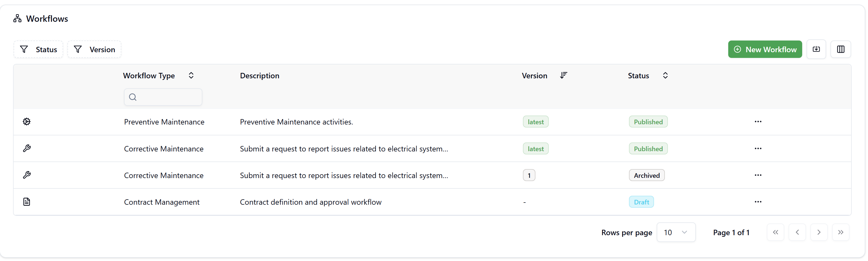Select the Preventive Maintenance workflow name
Viewport: 868px width, 261px height.
click(x=164, y=122)
